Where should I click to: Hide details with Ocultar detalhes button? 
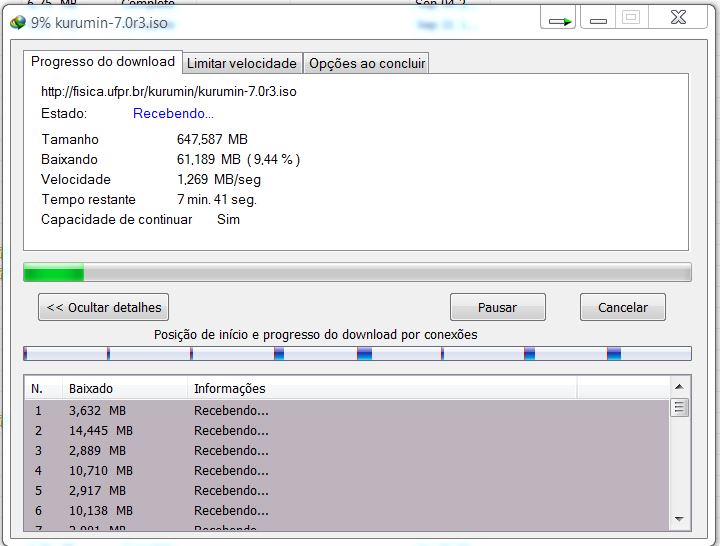click(x=103, y=307)
